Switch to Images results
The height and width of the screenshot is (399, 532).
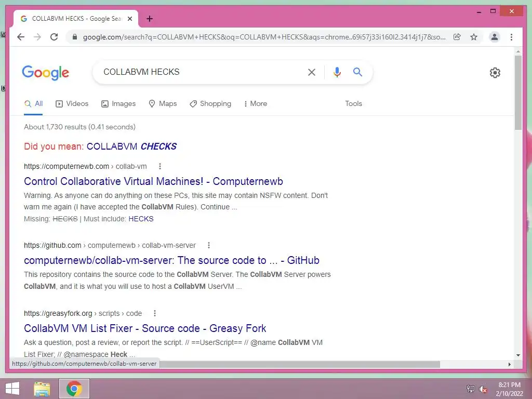118,104
